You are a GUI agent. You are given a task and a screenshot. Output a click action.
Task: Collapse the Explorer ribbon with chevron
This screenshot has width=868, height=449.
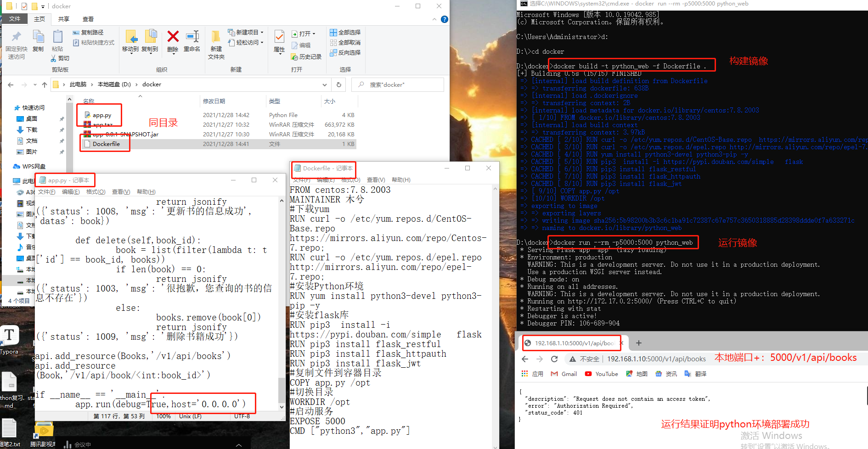point(434,19)
